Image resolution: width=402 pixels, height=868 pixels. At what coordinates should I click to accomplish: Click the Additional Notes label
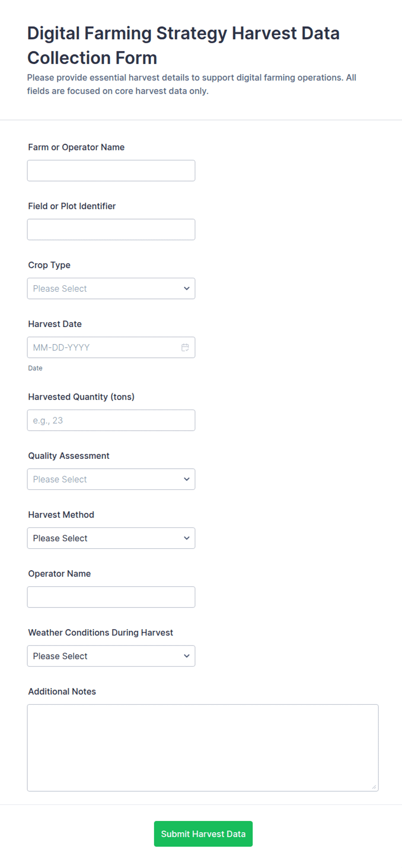pyautogui.click(x=62, y=691)
